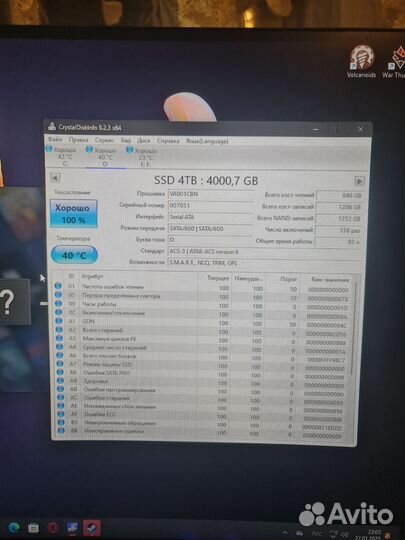Click the 40 °C temperature button
The image size is (405, 540).
tap(74, 255)
